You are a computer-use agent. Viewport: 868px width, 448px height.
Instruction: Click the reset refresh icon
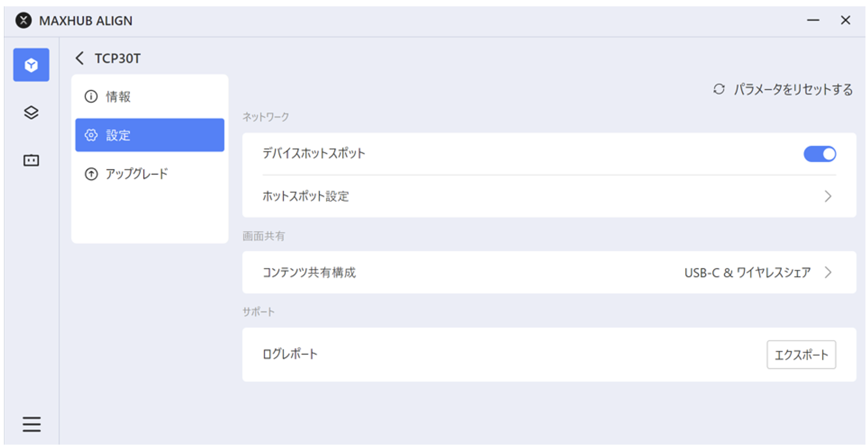pyautogui.click(x=719, y=89)
